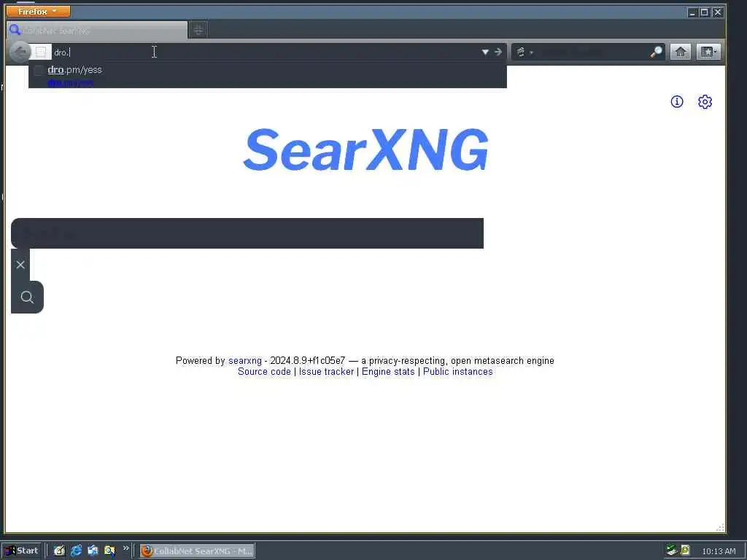Open the address bar history dropdown arrow
747x560 pixels.
(x=485, y=52)
